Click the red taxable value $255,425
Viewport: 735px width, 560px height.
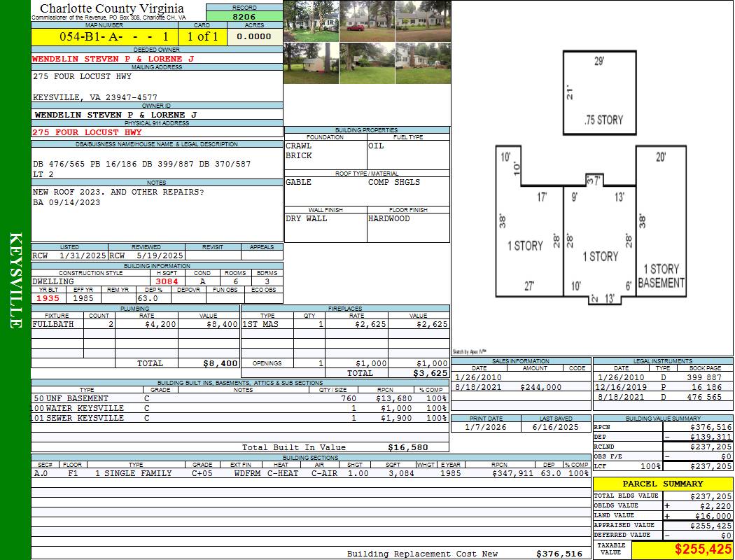tap(682, 549)
